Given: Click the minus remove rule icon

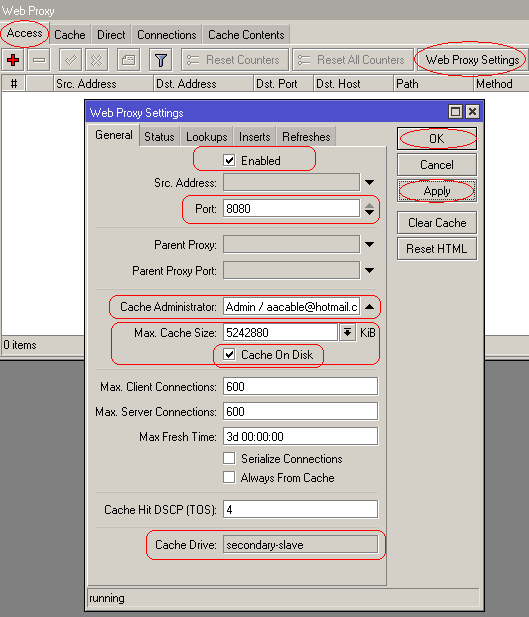Looking at the screenshot, I should pyautogui.click(x=39, y=60).
